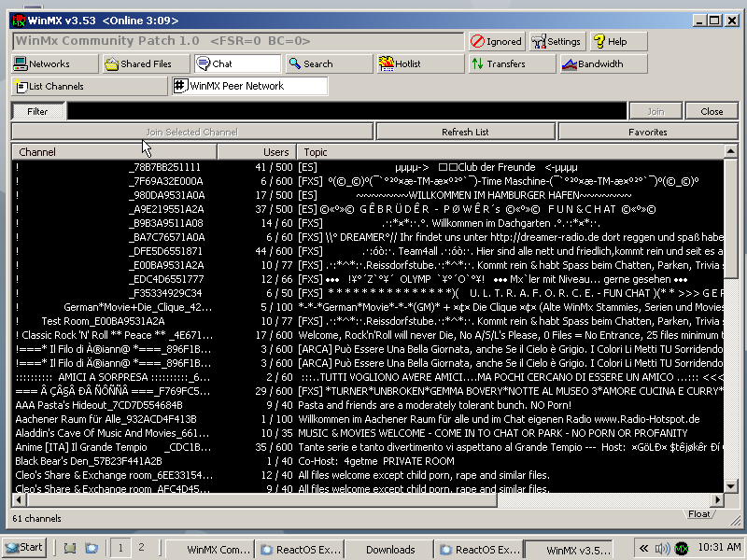This screenshot has height=560, width=747.
Task: Click Join Selected Channel
Action: pos(192,132)
